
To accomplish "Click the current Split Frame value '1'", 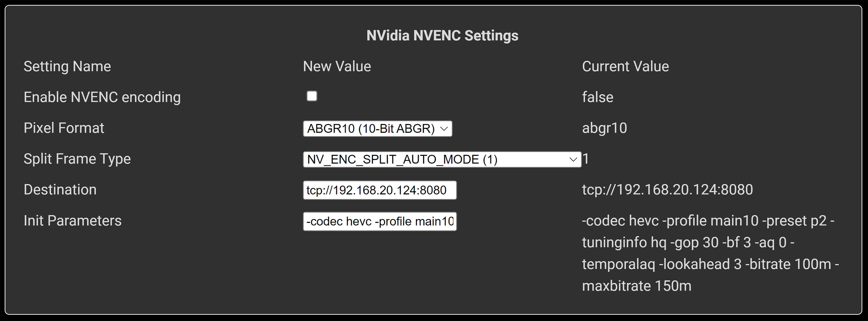I will [586, 159].
